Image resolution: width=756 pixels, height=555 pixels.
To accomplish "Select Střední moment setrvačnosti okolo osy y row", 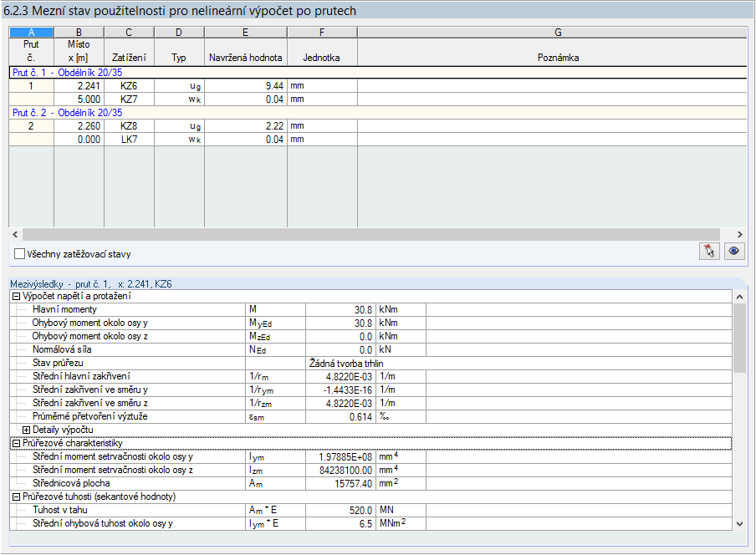I will (370, 456).
